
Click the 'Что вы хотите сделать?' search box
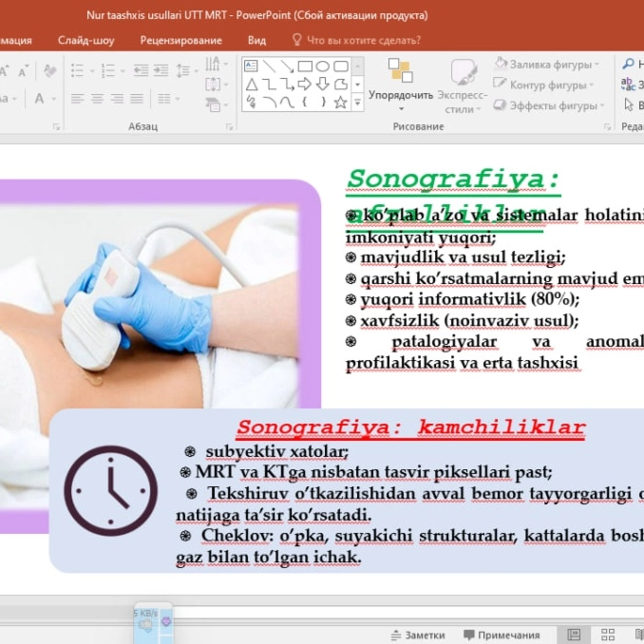pos(363,40)
